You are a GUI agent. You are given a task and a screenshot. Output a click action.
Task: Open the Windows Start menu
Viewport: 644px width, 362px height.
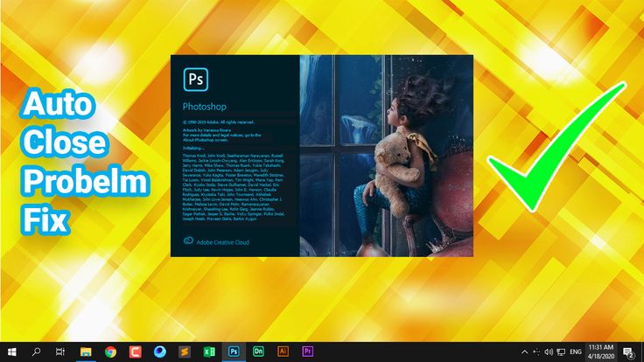[x=12, y=352]
